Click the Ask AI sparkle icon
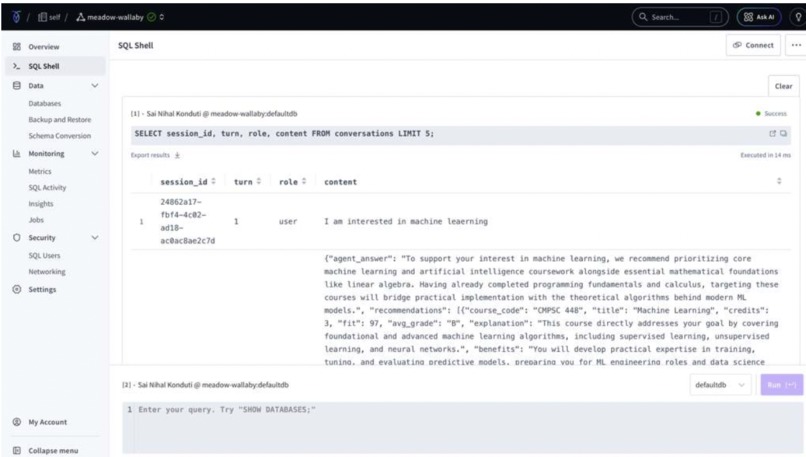Screen dimensions: 806x457 [748, 17]
